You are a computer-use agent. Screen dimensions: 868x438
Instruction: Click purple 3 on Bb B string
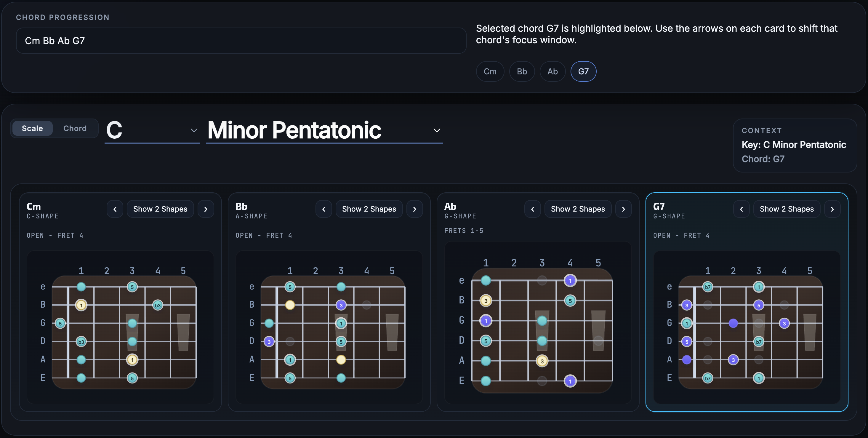click(341, 305)
